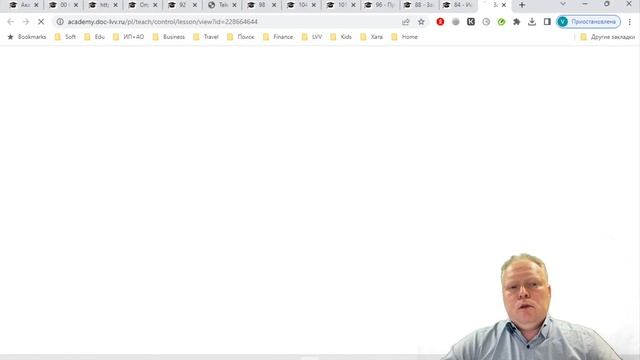The image size is (640, 360).
Task: Close the tab labeled 92
Action: point(195,5)
